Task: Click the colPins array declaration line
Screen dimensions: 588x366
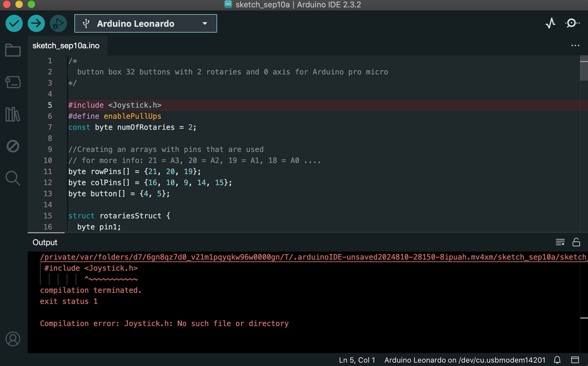Action: 150,183
